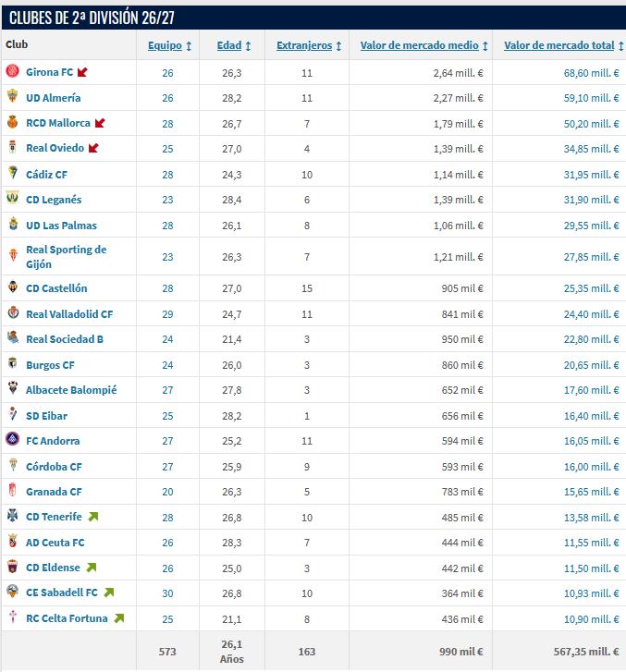The height and width of the screenshot is (672, 626).
Task: Click the RC Celta Fortuna crest
Action: click(x=13, y=617)
